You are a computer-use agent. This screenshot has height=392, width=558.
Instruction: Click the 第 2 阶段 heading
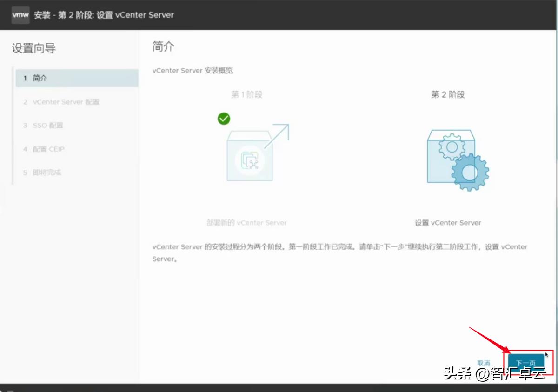(x=448, y=94)
